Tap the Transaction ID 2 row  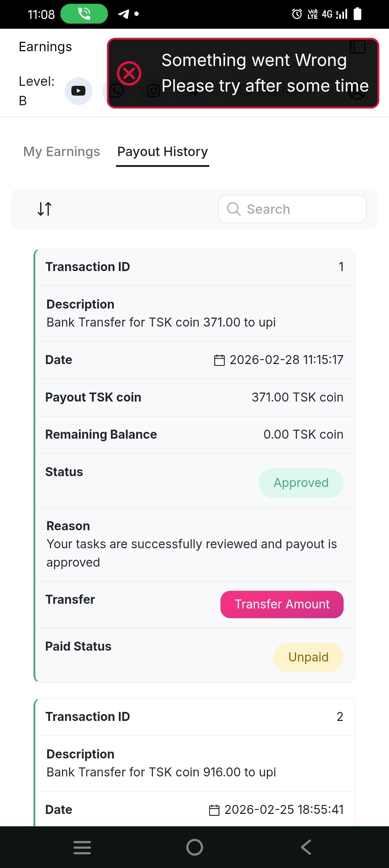tap(194, 717)
